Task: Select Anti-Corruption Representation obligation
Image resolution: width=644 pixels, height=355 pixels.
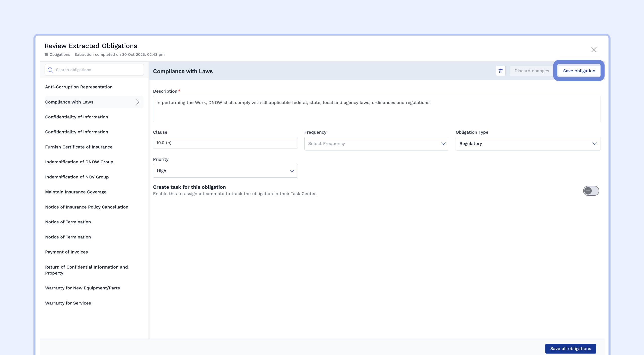Action: click(x=79, y=87)
